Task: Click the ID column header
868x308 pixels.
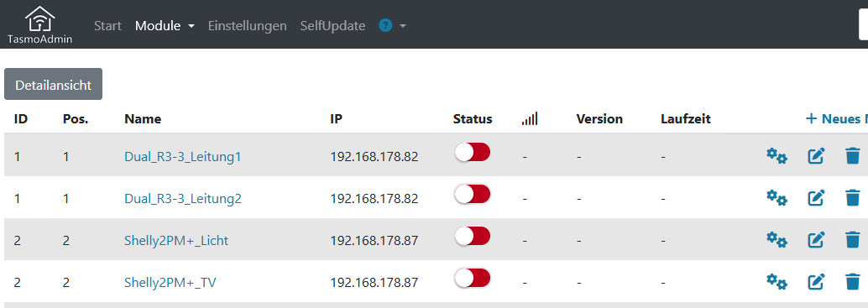Action: [20, 119]
